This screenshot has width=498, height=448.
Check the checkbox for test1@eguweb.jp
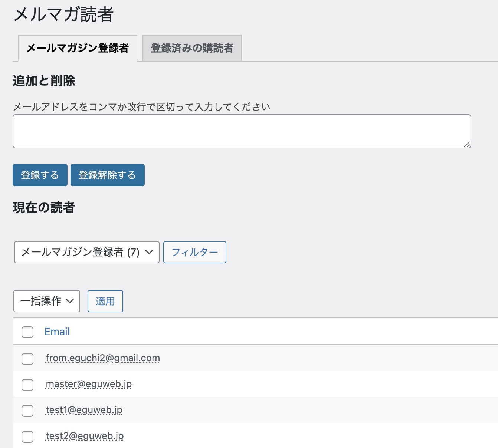pos(27,411)
